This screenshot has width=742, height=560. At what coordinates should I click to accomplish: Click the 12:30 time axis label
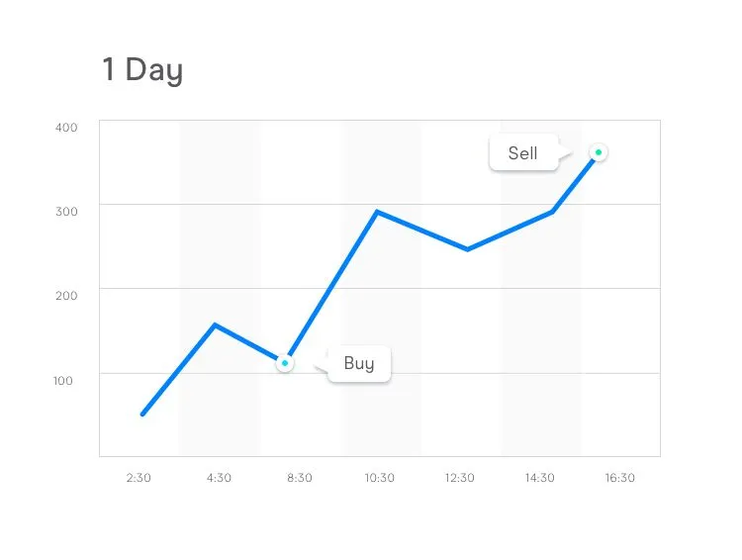pyautogui.click(x=459, y=478)
